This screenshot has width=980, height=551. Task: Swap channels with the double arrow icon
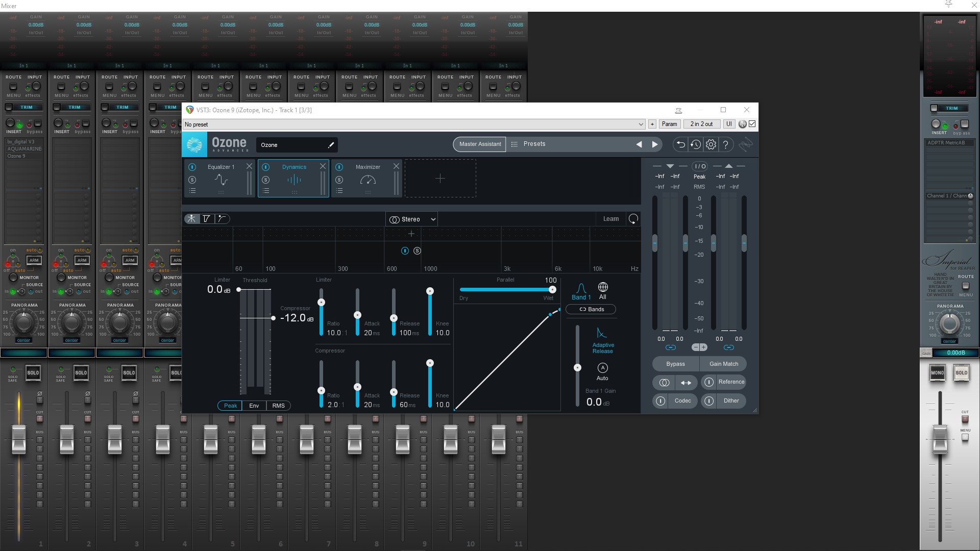pyautogui.click(x=686, y=382)
